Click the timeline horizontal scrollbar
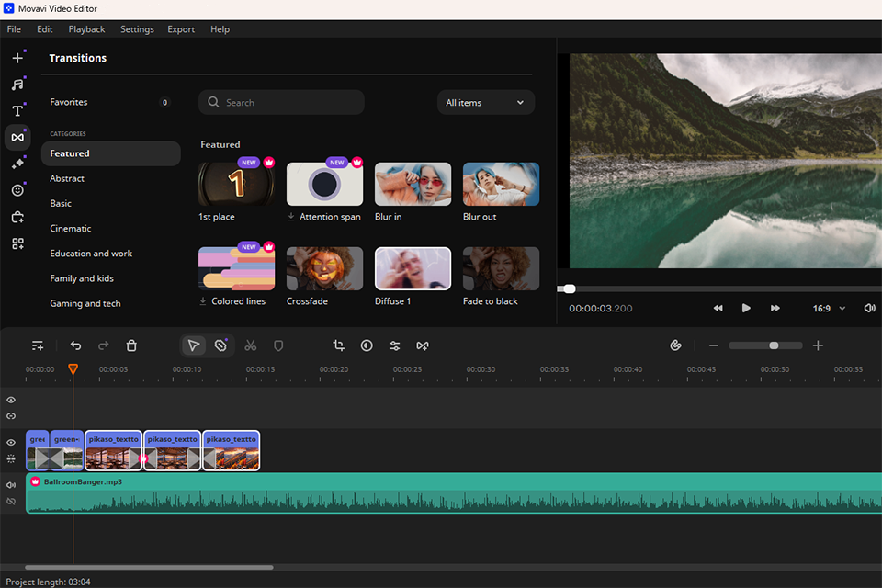The height and width of the screenshot is (588, 882). point(149,567)
